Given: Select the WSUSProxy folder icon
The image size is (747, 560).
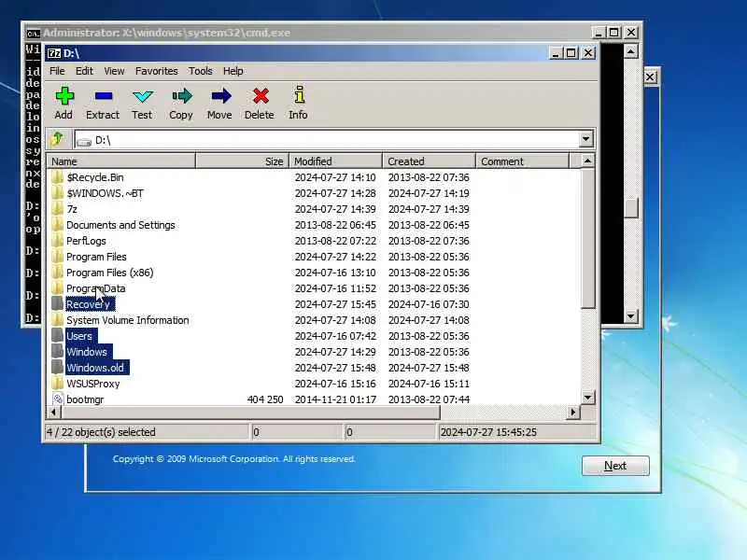Looking at the screenshot, I should click(x=57, y=384).
